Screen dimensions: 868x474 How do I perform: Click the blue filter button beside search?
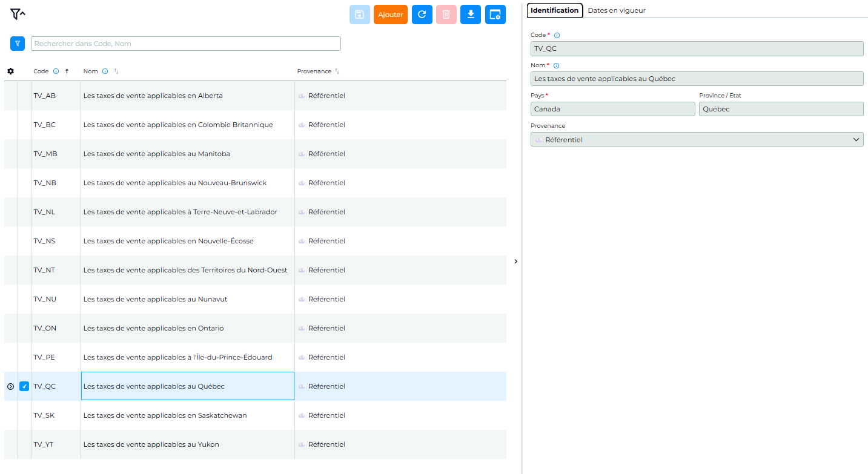coord(18,44)
